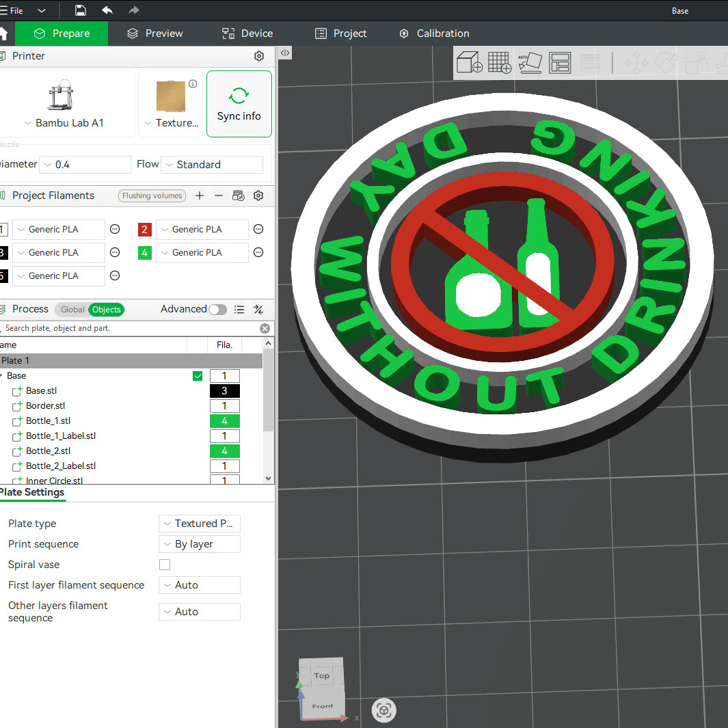Viewport: 728px width, 728px height.
Task: Add a filament with plus icon
Action: (x=200, y=196)
